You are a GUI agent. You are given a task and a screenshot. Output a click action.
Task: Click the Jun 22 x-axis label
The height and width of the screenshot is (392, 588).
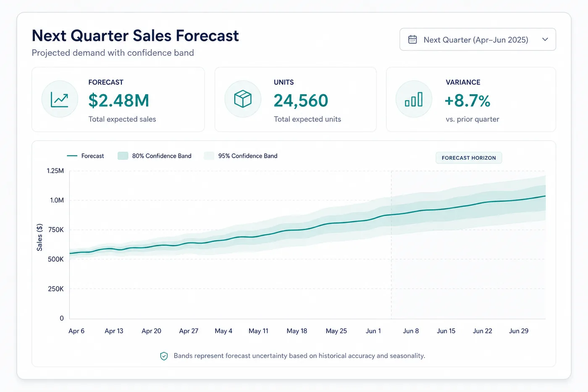click(x=483, y=331)
